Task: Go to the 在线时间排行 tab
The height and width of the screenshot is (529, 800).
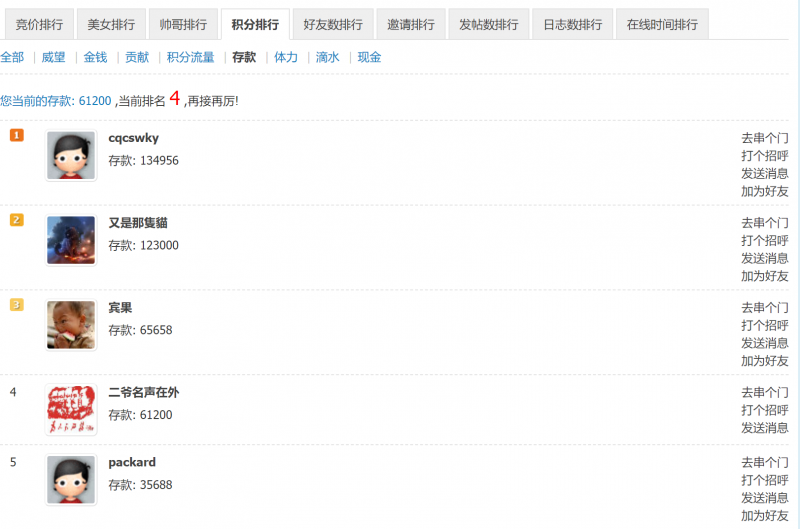Action: click(662, 24)
